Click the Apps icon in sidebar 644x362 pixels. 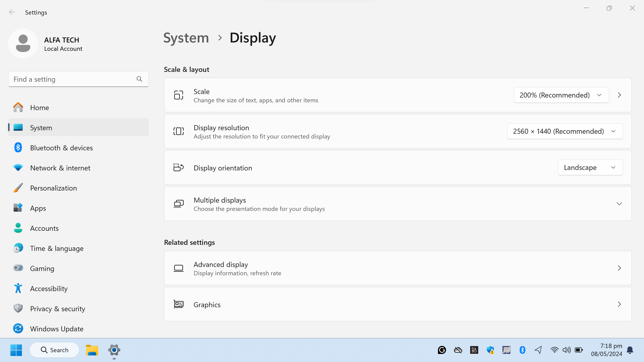[18, 208]
